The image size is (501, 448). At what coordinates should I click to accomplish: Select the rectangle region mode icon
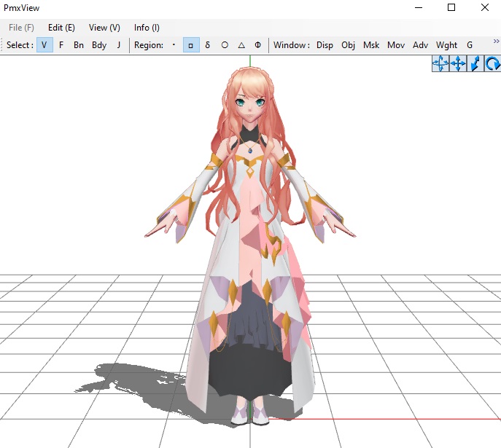click(191, 45)
